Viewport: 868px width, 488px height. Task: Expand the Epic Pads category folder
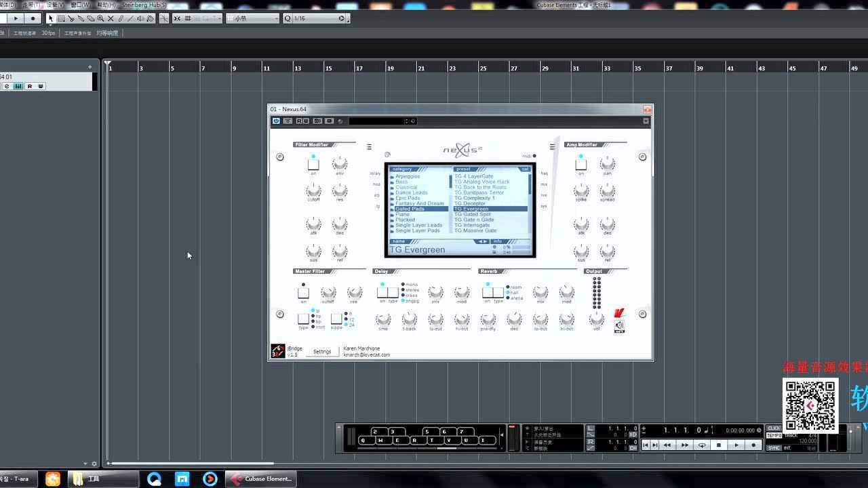click(x=407, y=198)
